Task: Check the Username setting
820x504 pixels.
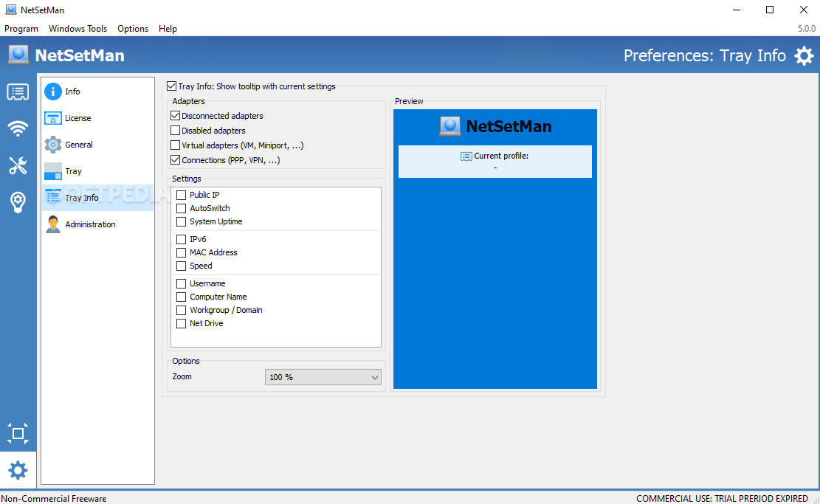Action: (x=182, y=284)
